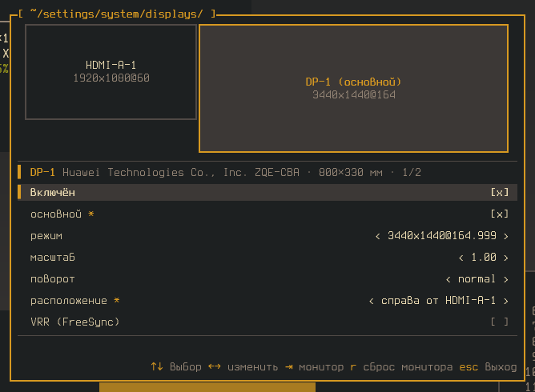Click the 1920x1080@60 resolution label
The width and height of the screenshot is (535, 392).
click(111, 78)
